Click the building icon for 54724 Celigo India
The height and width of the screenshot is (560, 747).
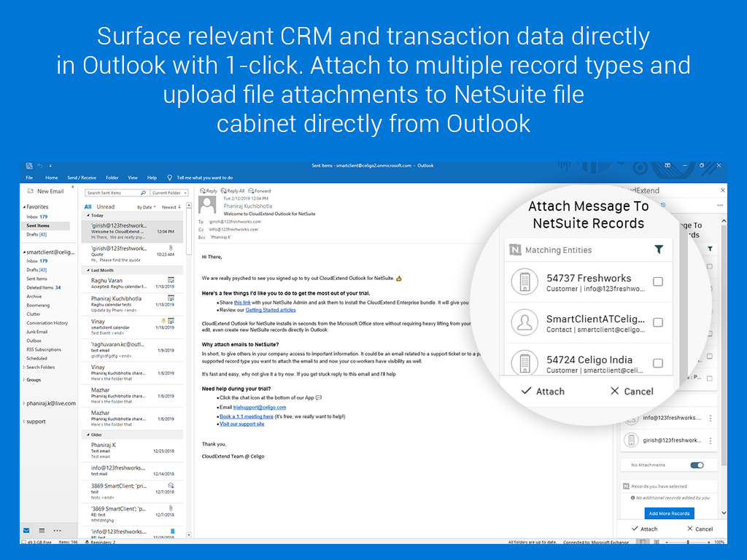click(525, 363)
